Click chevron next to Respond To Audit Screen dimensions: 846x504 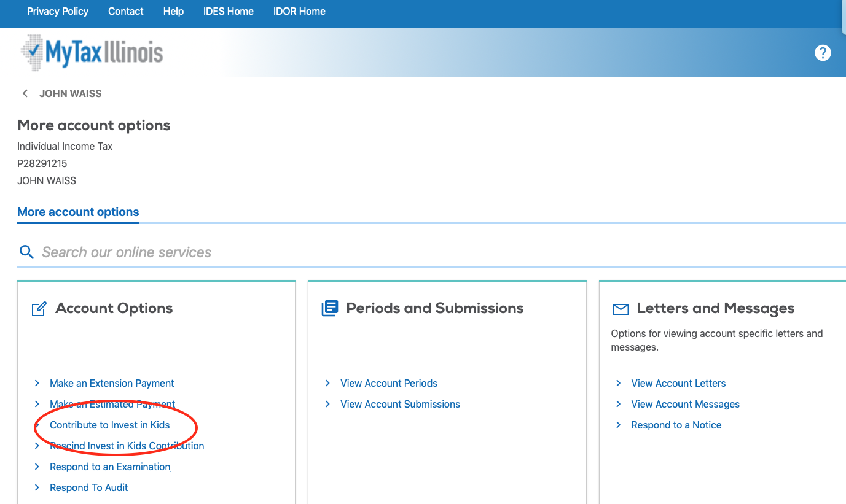37,487
